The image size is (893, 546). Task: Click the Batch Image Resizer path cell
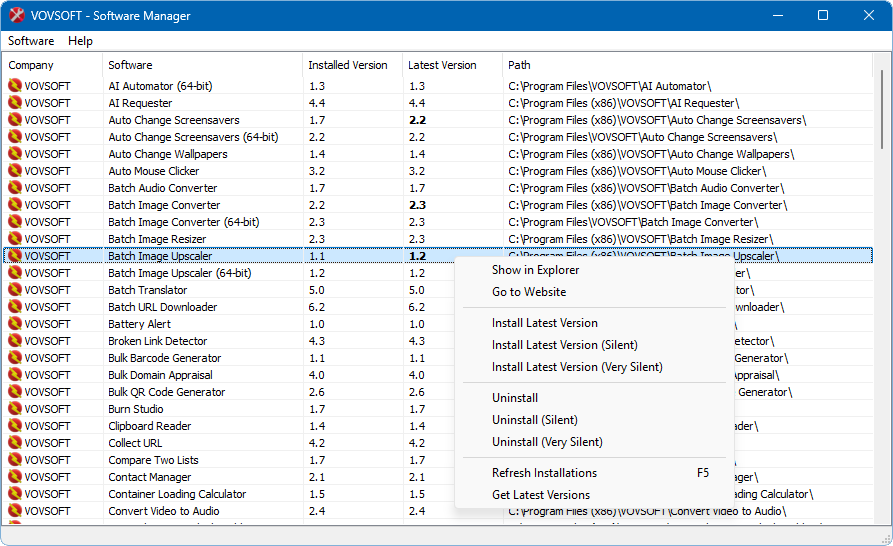pyautogui.click(x=641, y=239)
